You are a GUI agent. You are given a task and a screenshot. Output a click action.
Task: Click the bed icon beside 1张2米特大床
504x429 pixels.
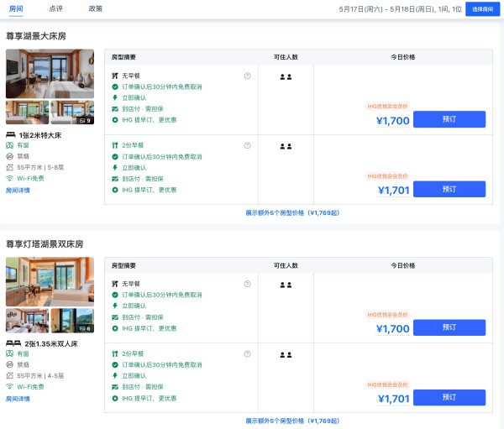(x=11, y=135)
